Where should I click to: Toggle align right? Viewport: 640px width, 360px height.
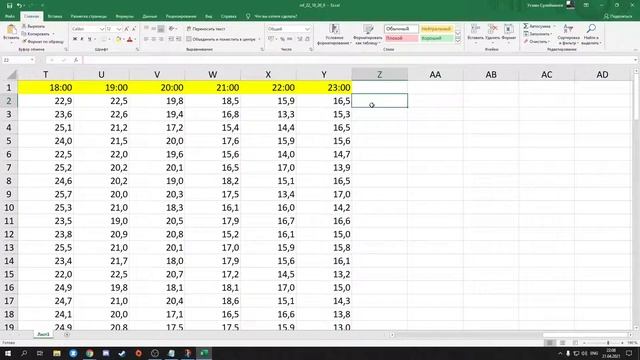point(161,39)
